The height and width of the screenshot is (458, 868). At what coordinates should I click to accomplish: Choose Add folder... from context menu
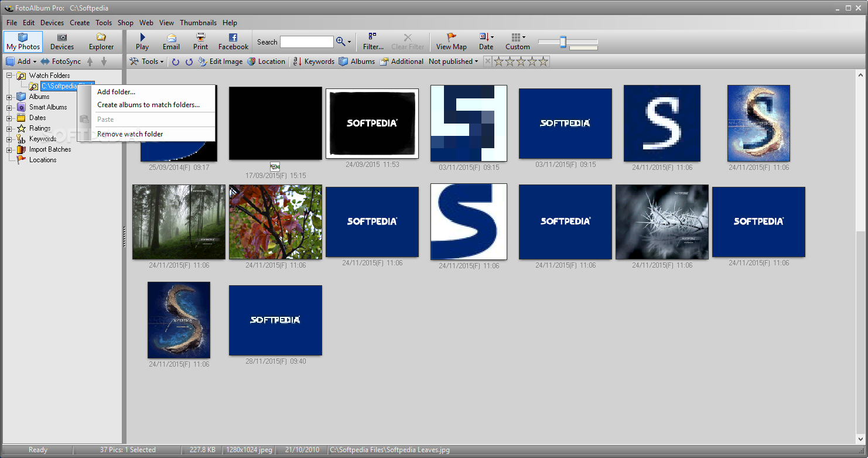point(146,92)
